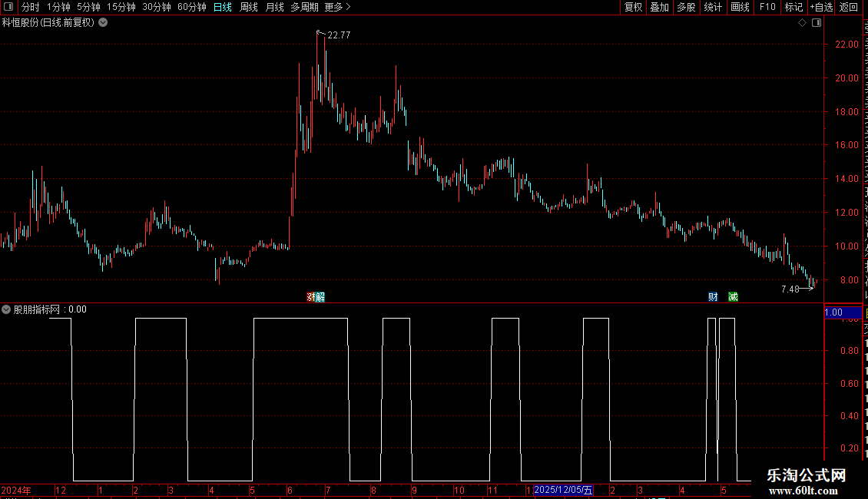Toggle the right side panel icon
Viewport: 868px width, 499px height.
point(817,23)
